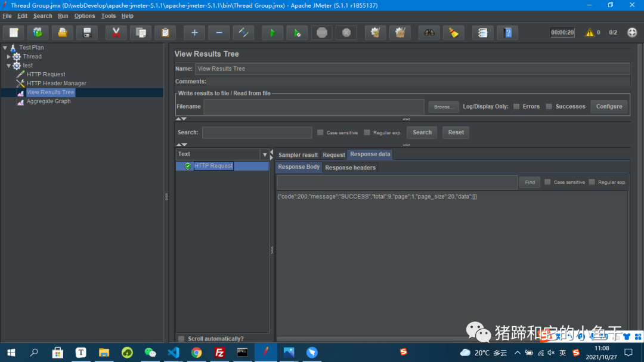This screenshot has height=362, width=644.
Task: Open the Tools menu
Action: pyautogui.click(x=109, y=16)
